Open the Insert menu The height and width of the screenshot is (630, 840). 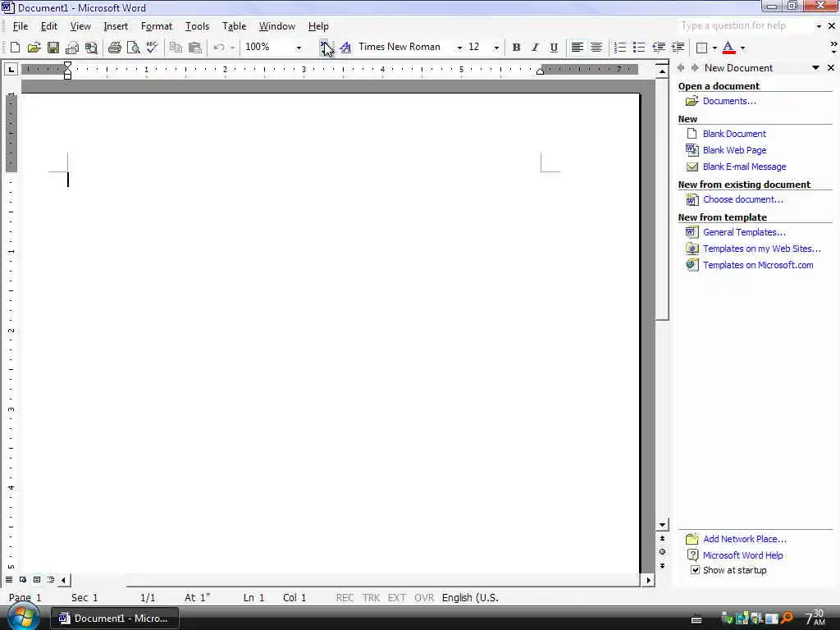pos(116,25)
